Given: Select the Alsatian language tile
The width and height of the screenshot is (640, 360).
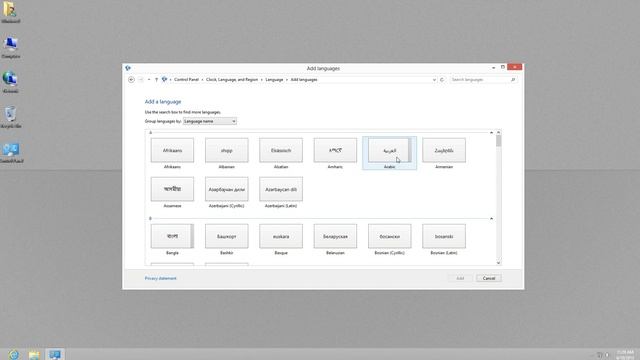Looking at the screenshot, I should (x=281, y=153).
